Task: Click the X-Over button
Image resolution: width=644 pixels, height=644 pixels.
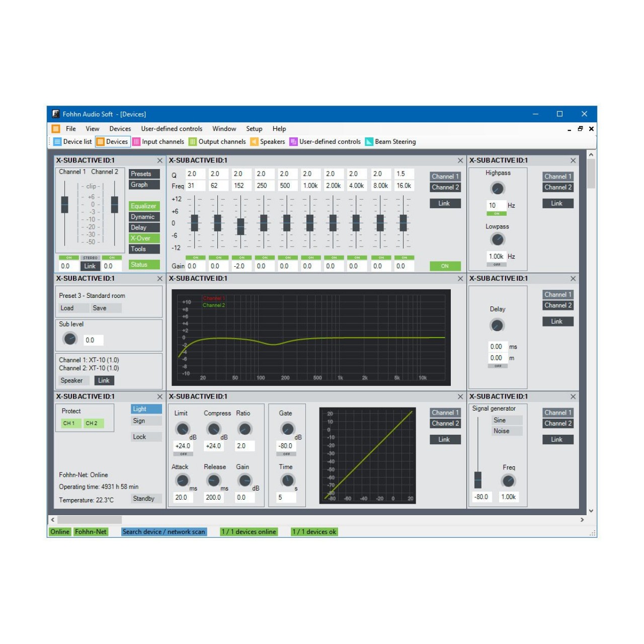Action: [144, 238]
